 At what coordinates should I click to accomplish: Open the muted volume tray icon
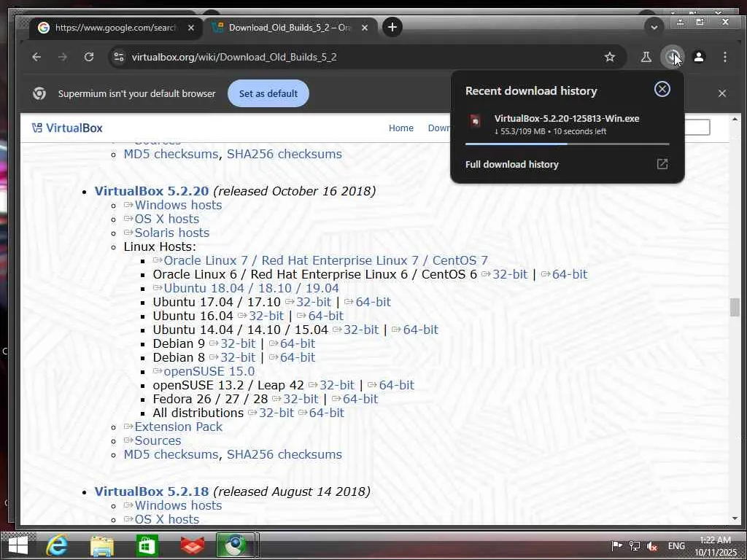tap(652, 546)
